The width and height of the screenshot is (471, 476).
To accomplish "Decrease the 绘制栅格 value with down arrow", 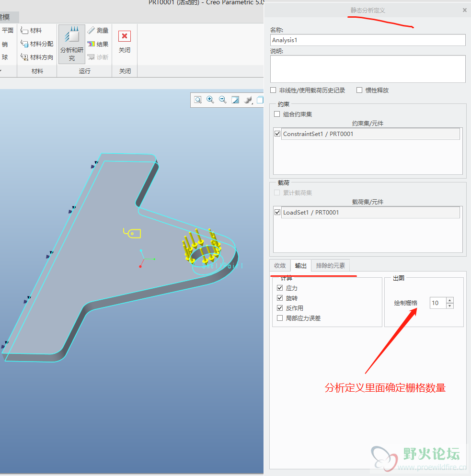I will pos(450,306).
